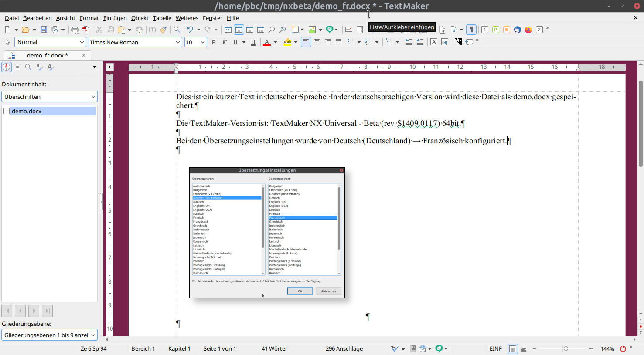Open PlanMaker with the green P icon

pyautogui.click(x=496, y=30)
